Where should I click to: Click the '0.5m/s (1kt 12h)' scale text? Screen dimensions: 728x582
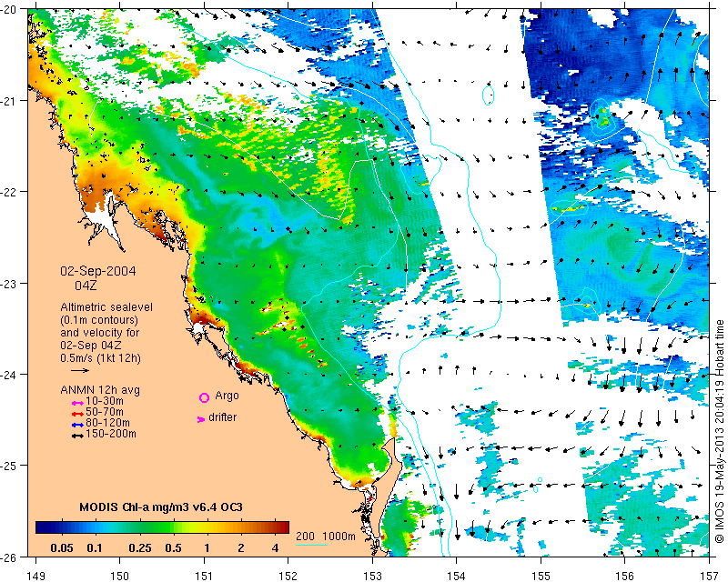tap(101, 358)
